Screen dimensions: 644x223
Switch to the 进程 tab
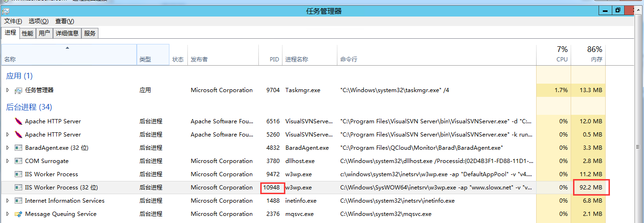click(10, 33)
